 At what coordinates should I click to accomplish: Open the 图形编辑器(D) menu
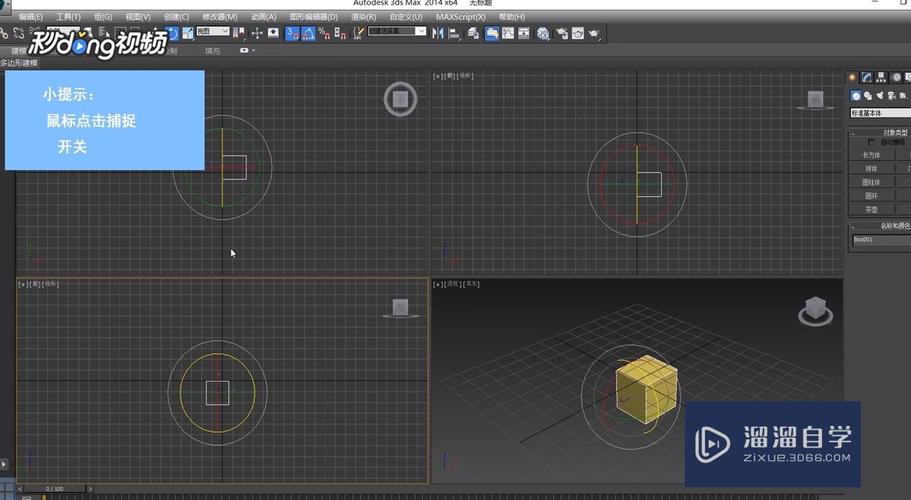[x=314, y=17]
